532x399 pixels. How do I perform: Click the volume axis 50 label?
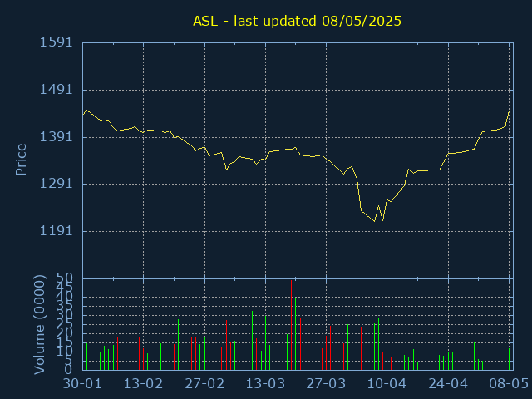click(65, 278)
